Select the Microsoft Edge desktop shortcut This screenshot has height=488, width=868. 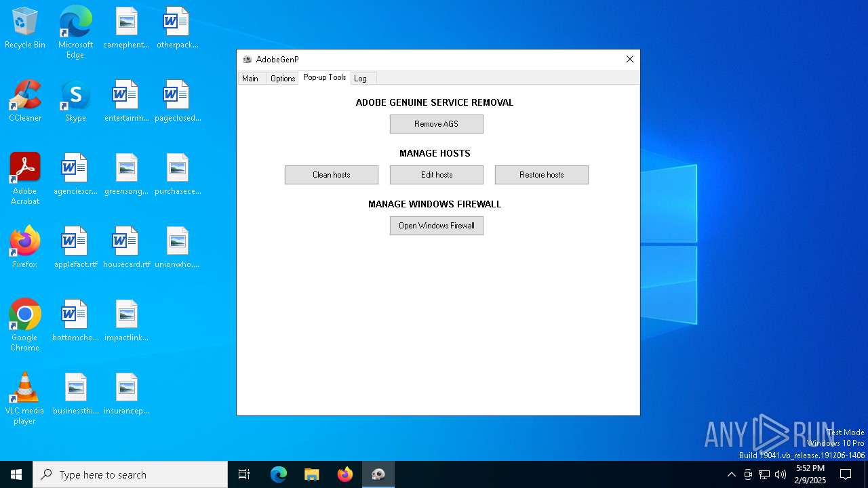[75, 33]
